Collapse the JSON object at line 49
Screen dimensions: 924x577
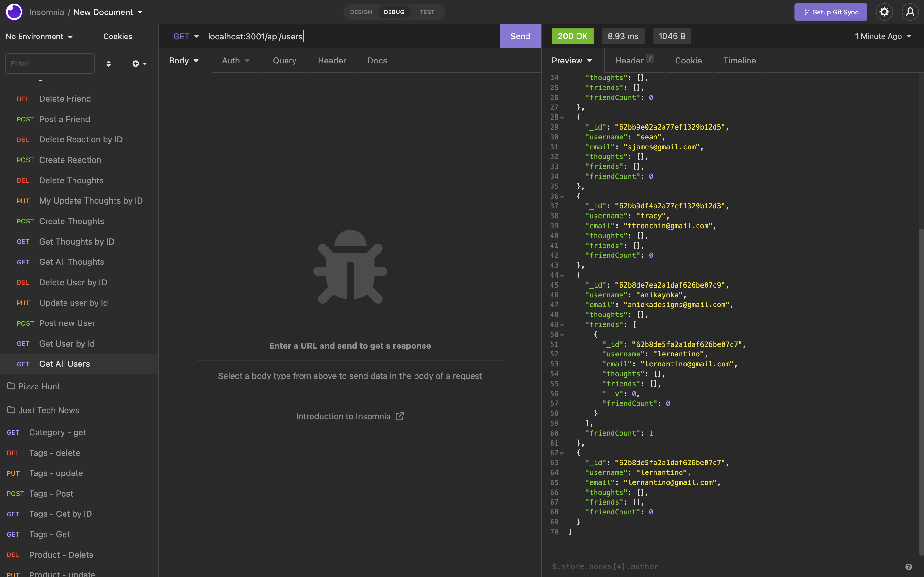pos(562,325)
